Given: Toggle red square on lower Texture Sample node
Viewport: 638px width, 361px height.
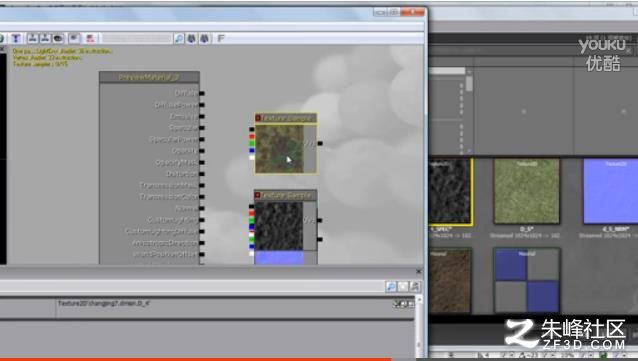Looking at the screenshot, I should 258,195.
